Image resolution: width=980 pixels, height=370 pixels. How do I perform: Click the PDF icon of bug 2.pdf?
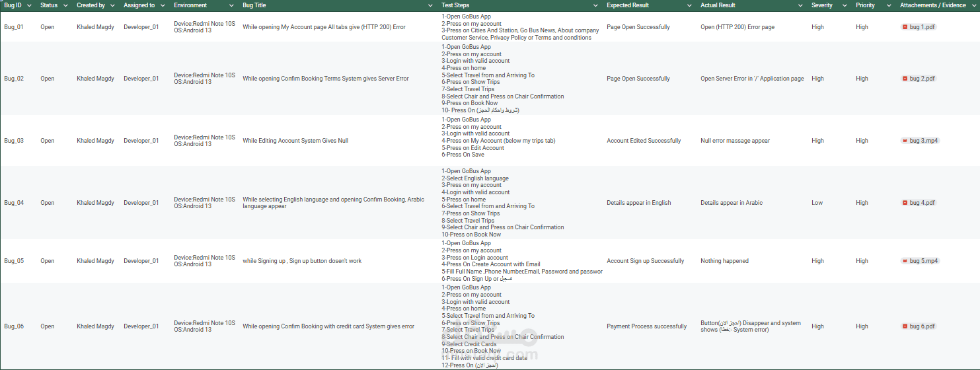coord(905,79)
